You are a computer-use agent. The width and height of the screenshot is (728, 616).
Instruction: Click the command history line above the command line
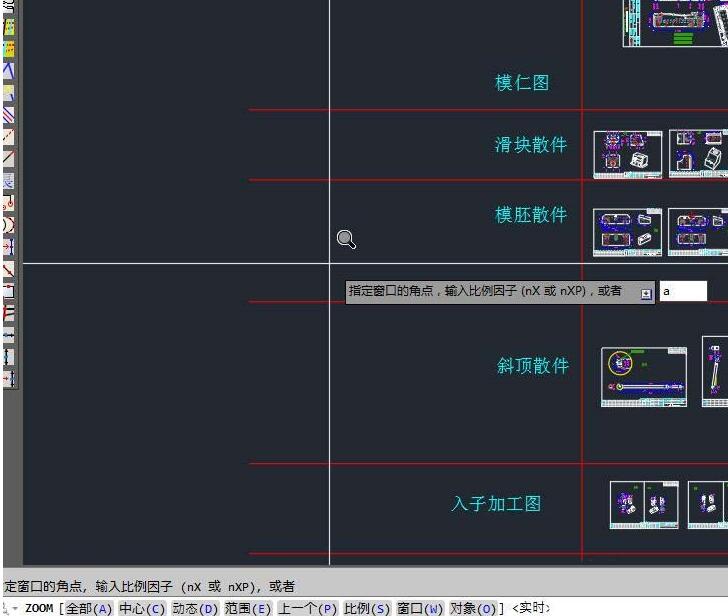pos(149,587)
